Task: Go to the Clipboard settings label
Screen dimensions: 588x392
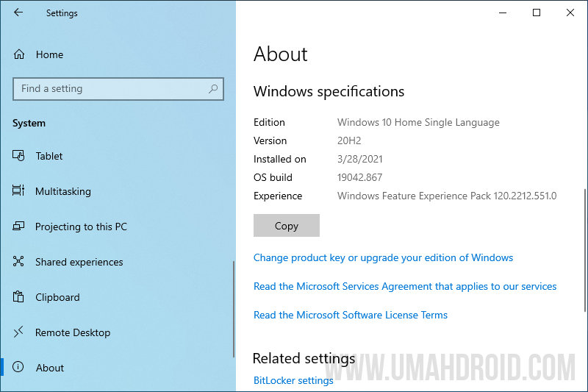Action: [57, 297]
